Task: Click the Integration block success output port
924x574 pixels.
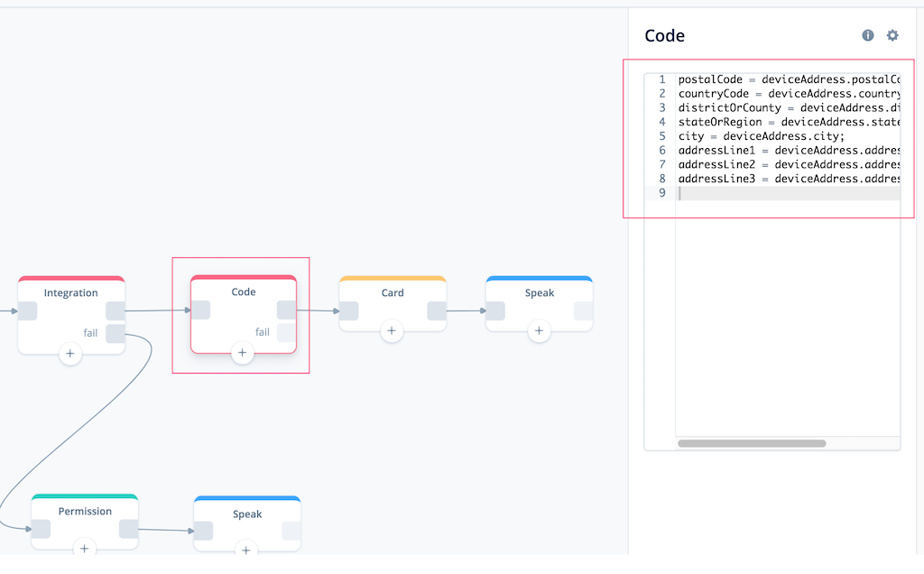Action: tap(115, 310)
